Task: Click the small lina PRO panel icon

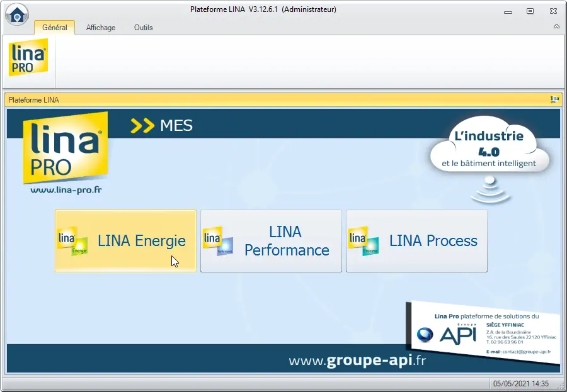Action: click(554, 99)
